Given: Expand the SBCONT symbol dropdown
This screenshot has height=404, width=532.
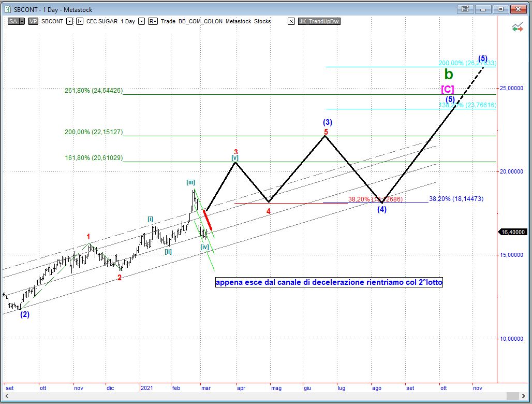Looking at the screenshot, I should point(69,21).
